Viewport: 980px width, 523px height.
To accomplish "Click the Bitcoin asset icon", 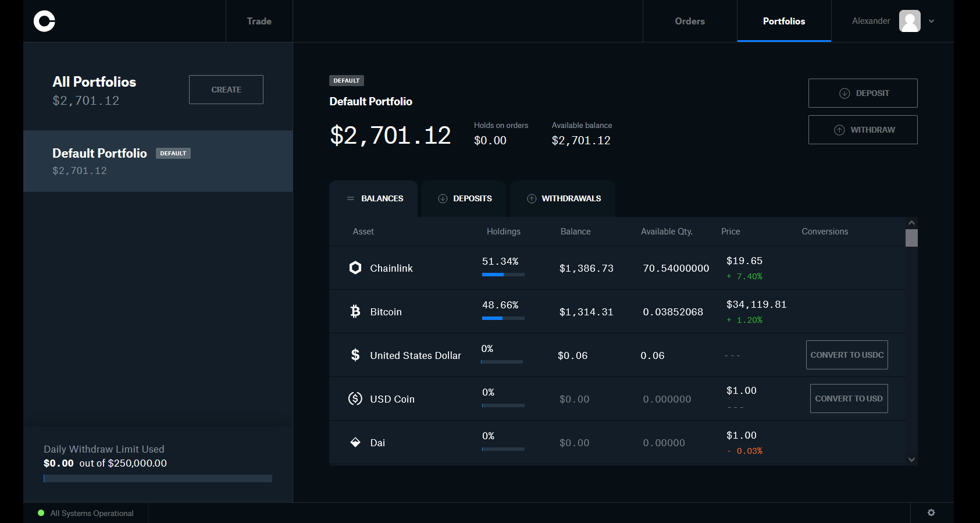I will click(x=355, y=311).
